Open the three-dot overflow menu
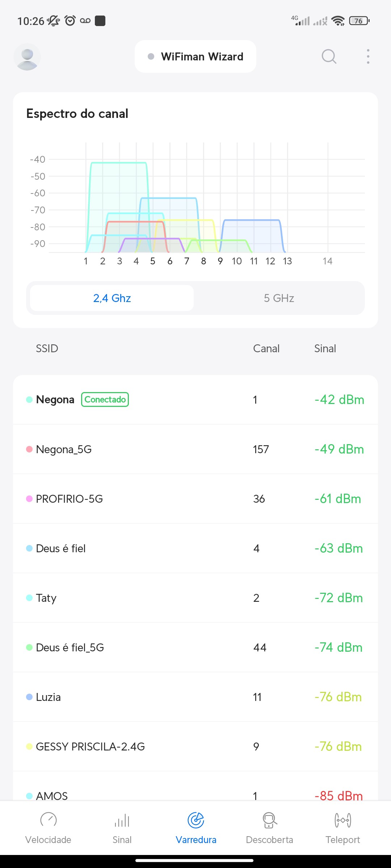This screenshot has height=868, width=391. click(x=368, y=56)
